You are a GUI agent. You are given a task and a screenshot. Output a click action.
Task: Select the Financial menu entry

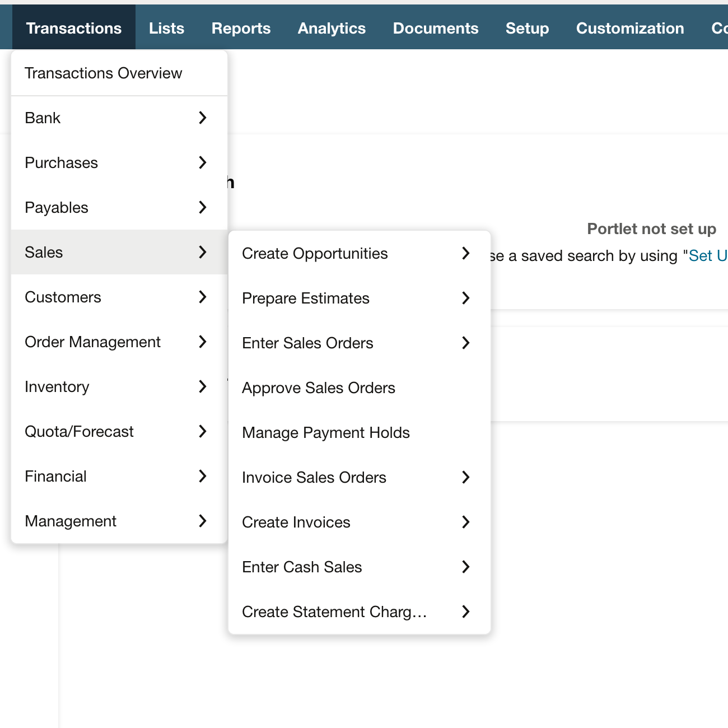point(119,476)
